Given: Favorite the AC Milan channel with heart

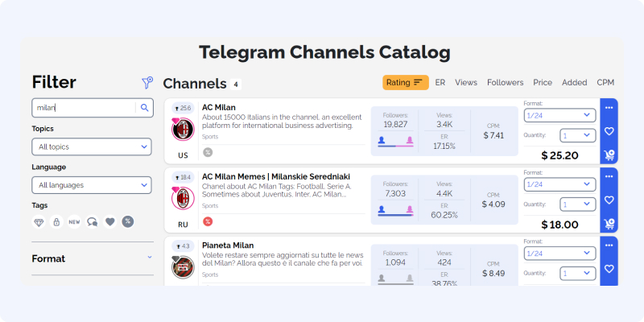Looking at the screenshot, I should [609, 131].
